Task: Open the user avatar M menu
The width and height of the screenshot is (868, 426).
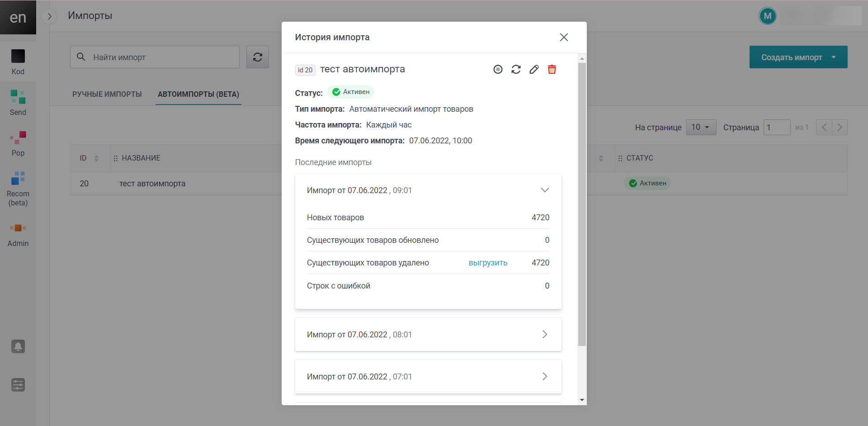Action: tap(768, 16)
